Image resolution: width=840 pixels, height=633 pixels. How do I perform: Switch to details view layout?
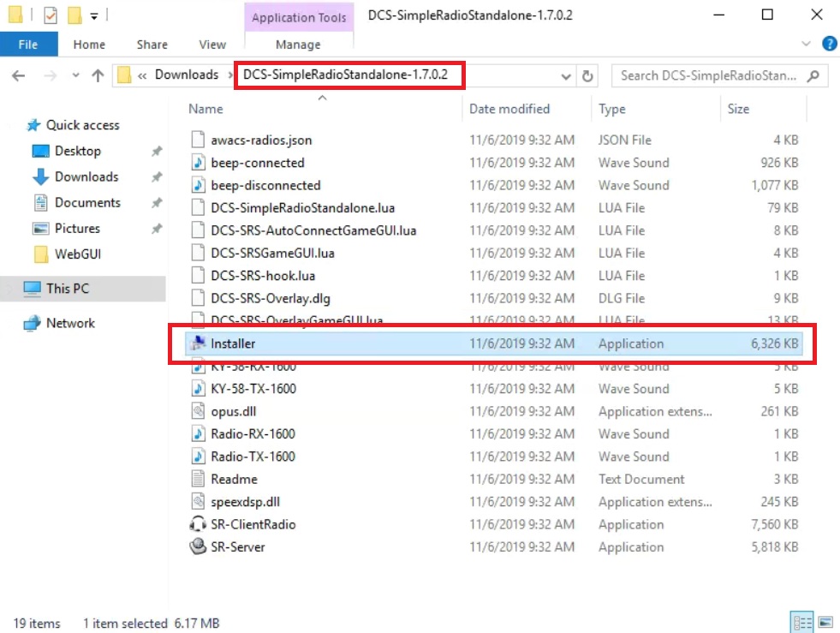[804, 623]
